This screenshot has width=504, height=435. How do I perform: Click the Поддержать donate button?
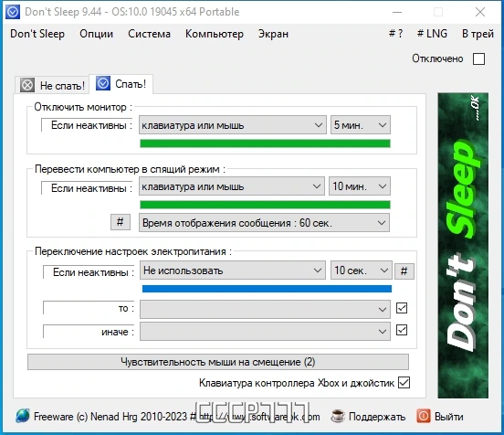click(x=368, y=417)
